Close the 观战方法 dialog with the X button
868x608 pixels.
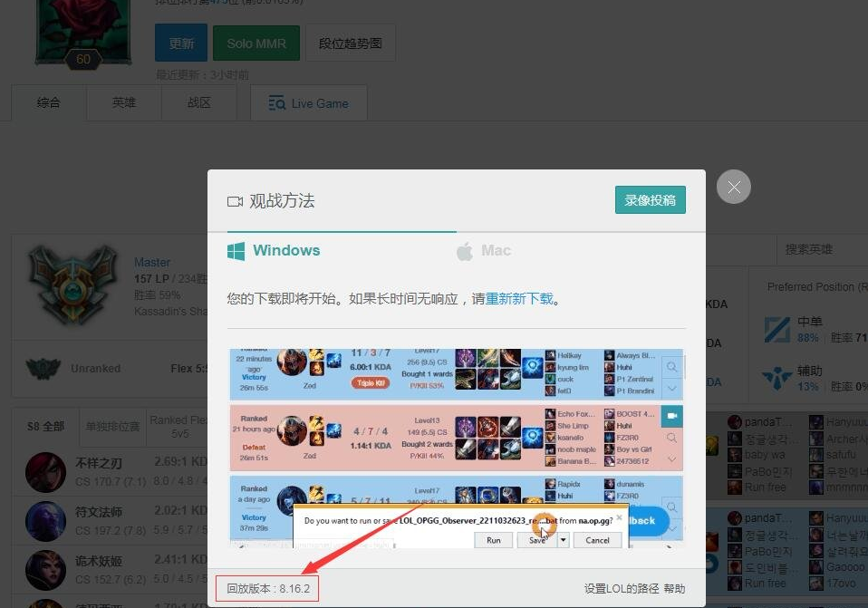[x=734, y=187]
